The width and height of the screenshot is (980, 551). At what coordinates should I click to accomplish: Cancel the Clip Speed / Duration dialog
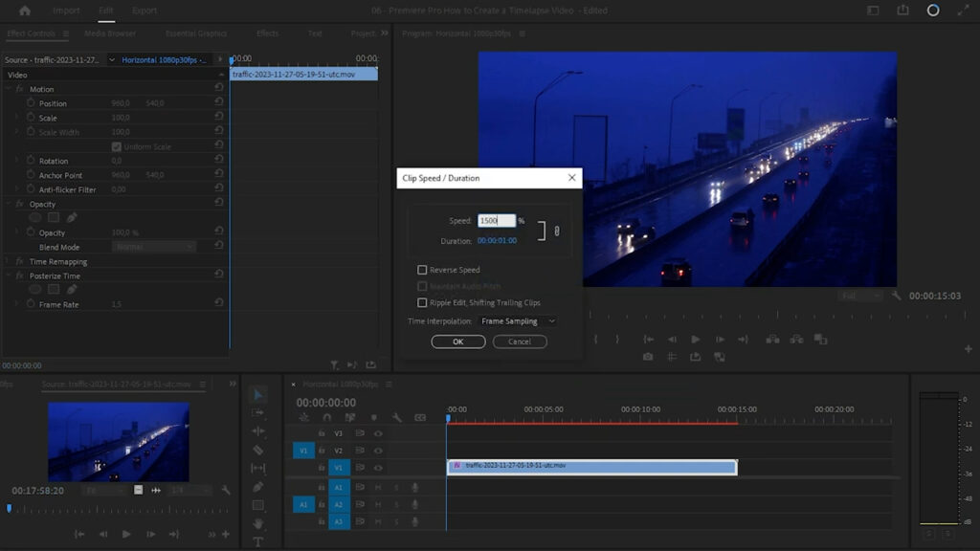tap(520, 342)
